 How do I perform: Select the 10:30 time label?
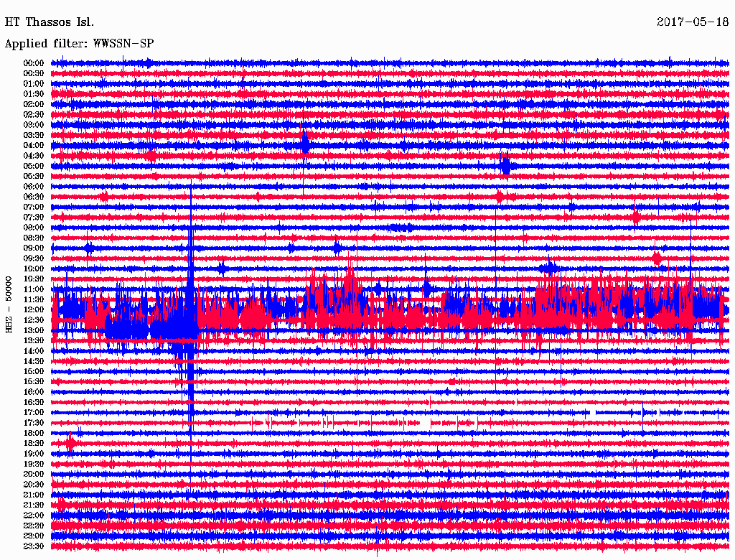pyautogui.click(x=34, y=279)
